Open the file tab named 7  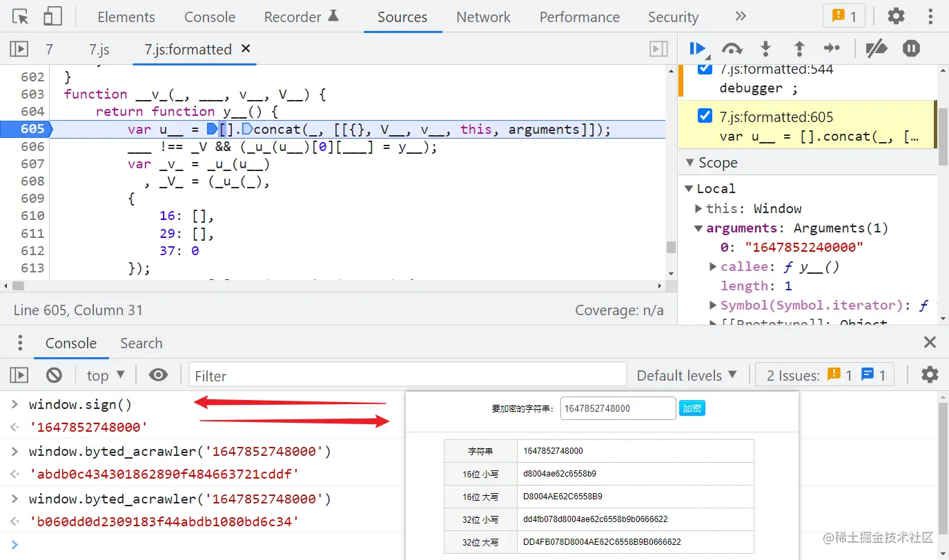(49, 50)
